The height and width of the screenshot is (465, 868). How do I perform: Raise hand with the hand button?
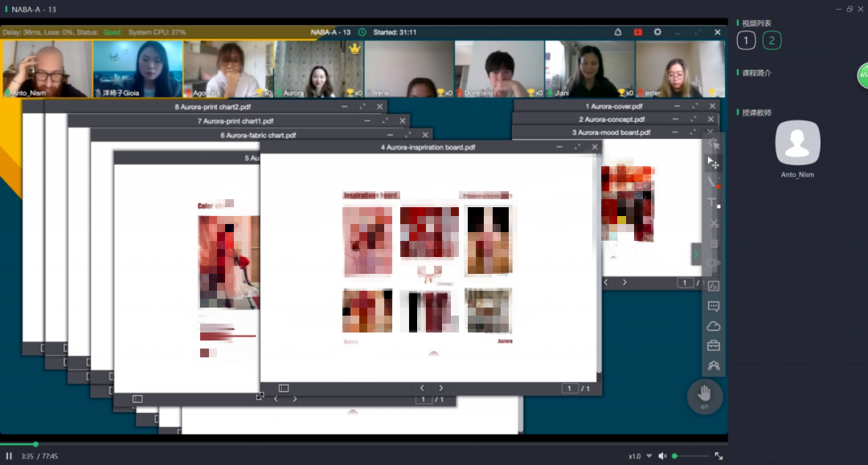click(x=704, y=396)
